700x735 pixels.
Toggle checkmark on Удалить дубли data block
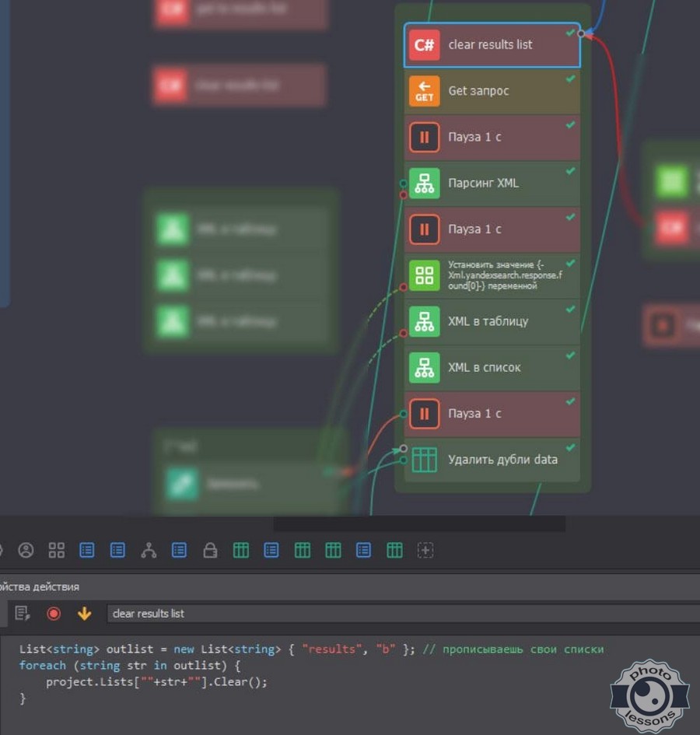click(570, 447)
